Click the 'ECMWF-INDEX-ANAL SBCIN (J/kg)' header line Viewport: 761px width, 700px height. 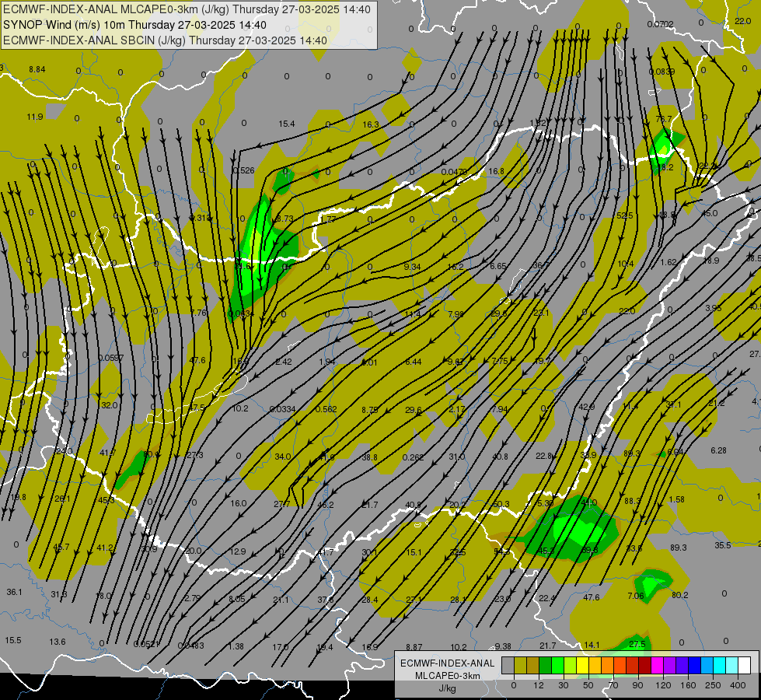point(165,40)
